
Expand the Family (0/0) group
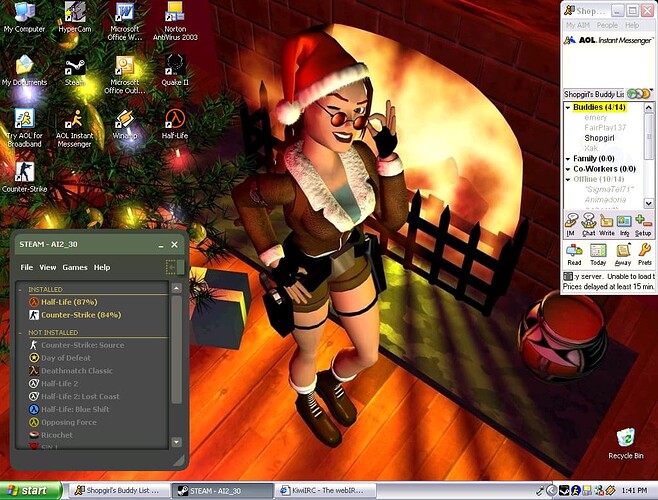568,159
